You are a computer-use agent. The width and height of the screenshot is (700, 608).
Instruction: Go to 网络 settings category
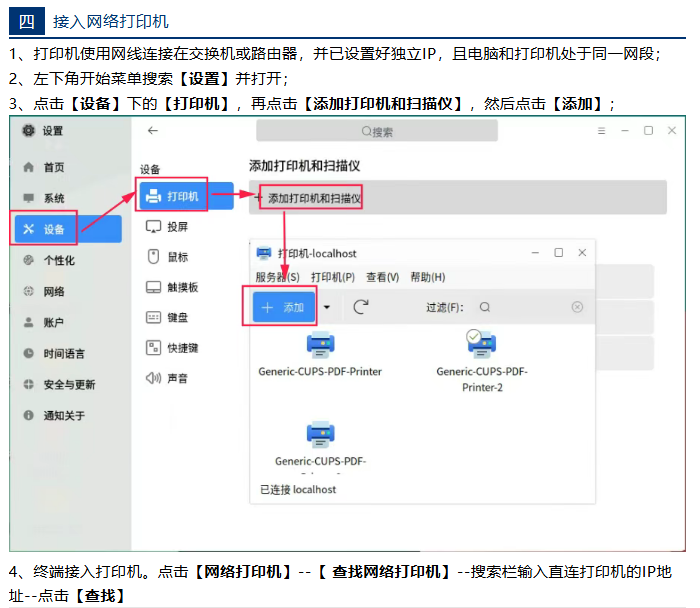pyautogui.click(x=53, y=291)
